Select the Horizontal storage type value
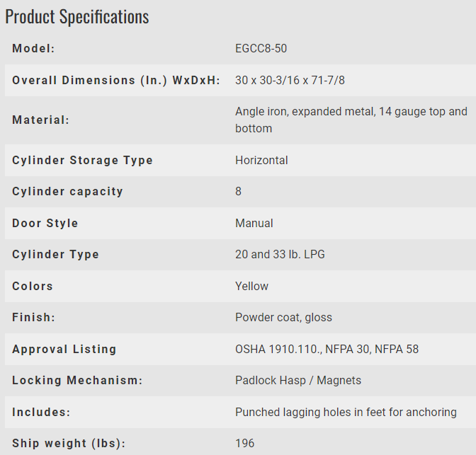 261,161
